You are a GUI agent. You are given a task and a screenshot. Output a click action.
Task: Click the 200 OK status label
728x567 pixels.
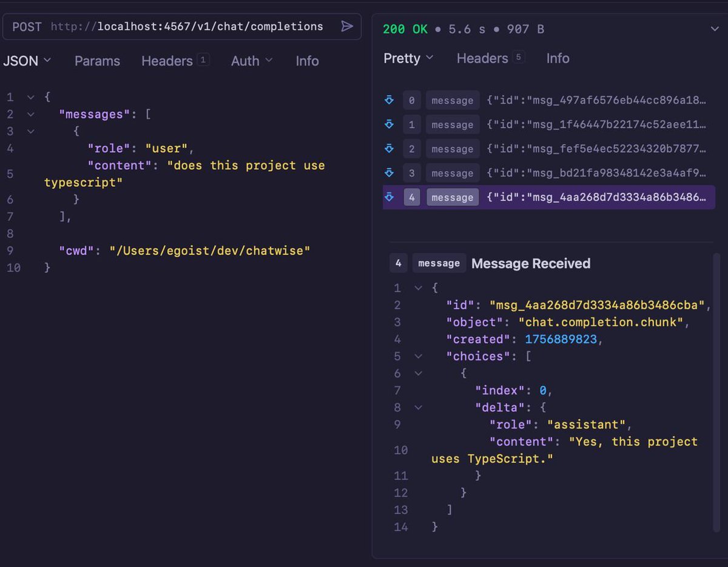coord(406,29)
